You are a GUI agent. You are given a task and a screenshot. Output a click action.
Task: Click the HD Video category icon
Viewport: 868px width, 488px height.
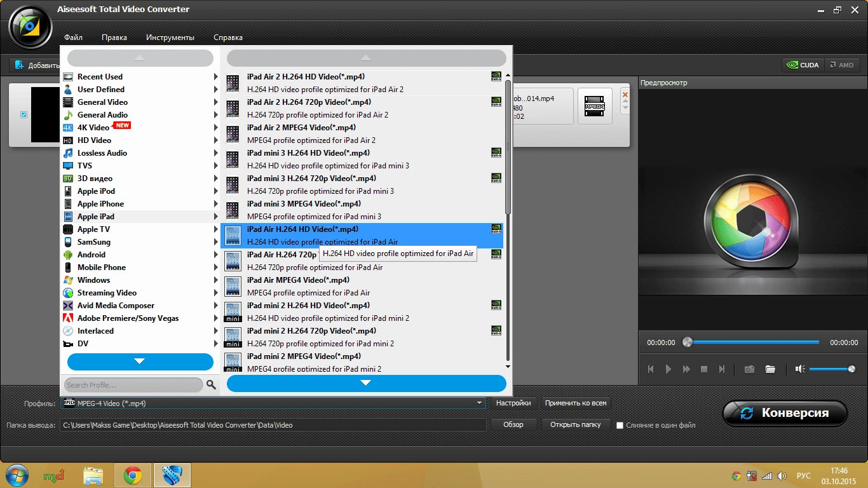tap(68, 140)
